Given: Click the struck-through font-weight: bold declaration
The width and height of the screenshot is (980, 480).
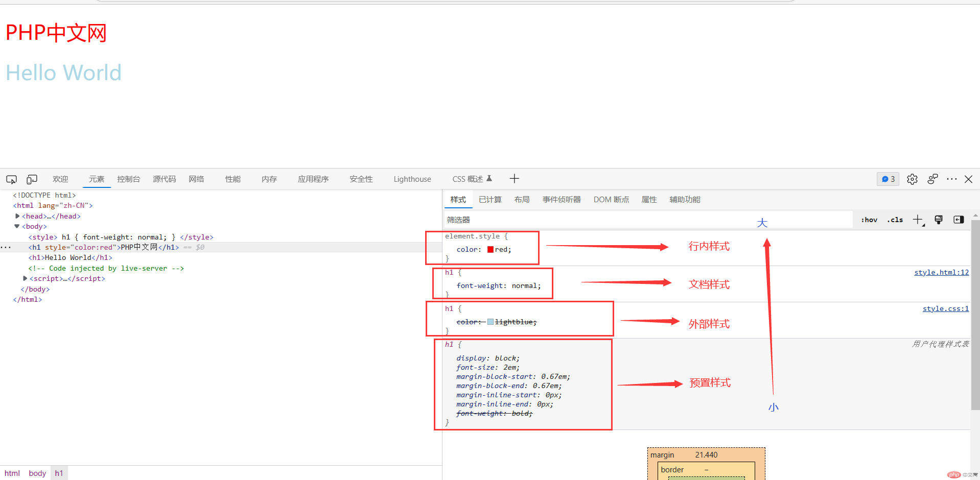Looking at the screenshot, I should click(494, 414).
